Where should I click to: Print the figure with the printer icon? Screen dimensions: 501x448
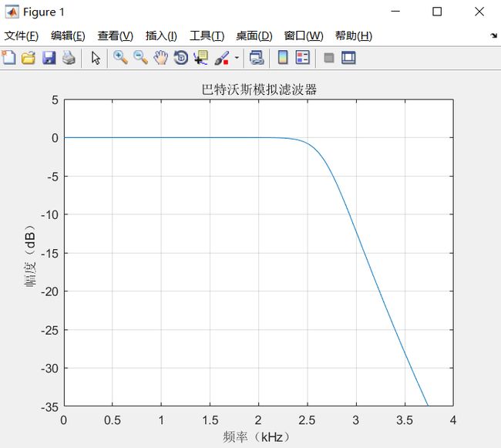pos(69,58)
